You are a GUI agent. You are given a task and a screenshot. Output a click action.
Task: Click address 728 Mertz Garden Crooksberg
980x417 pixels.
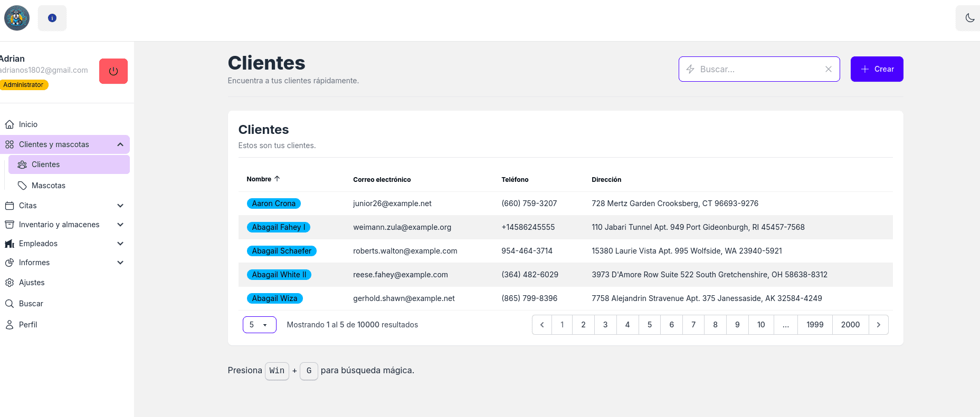675,203
